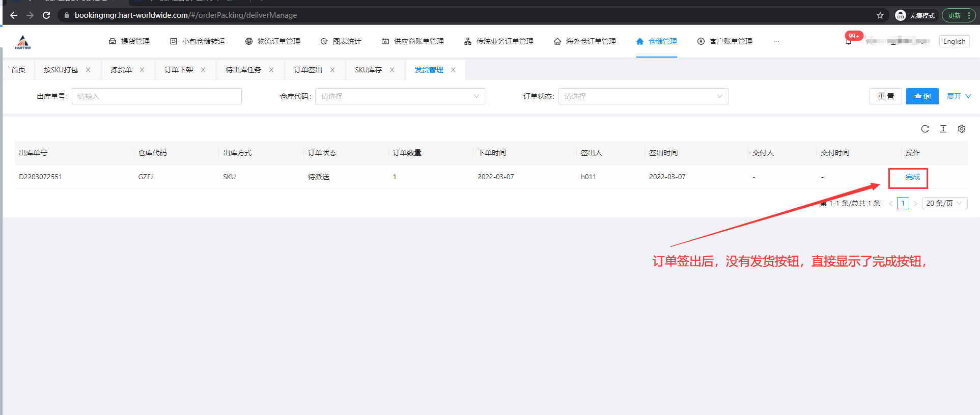980x415 pixels.
Task: Expand the page size selector 20 条/页
Action: click(944, 203)
